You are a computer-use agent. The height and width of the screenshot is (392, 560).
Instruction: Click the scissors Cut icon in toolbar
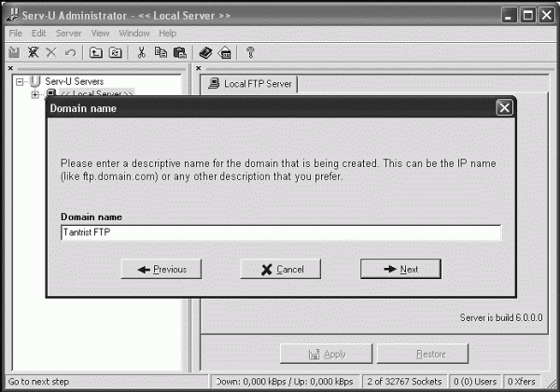(x=142, y=53)
